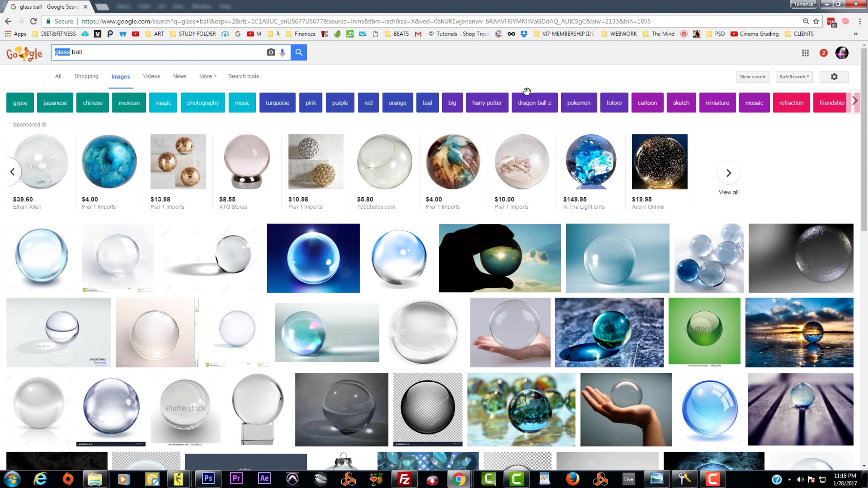Image resolution: width=868 pixels, height=488 pixels.
Task: Open the More search categories dropdown
Action: coord(208,76)
